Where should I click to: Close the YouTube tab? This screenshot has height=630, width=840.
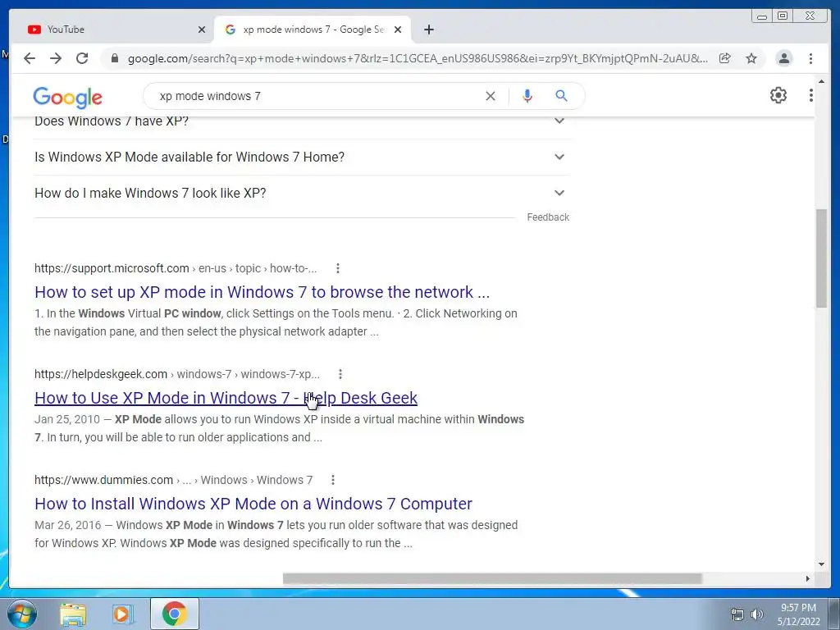pyautogui.click(x=202, y=30)
